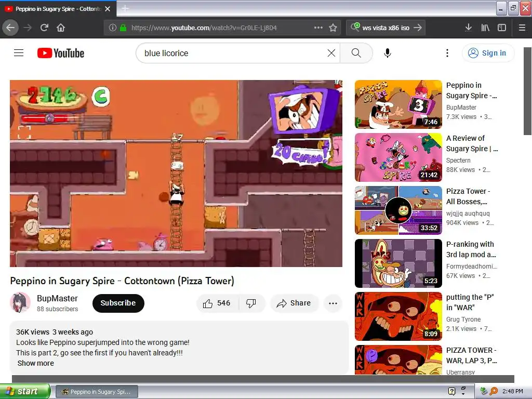Open A Review of Sugary Spire thumbnail
532x399 pixels.
[398, 157]
